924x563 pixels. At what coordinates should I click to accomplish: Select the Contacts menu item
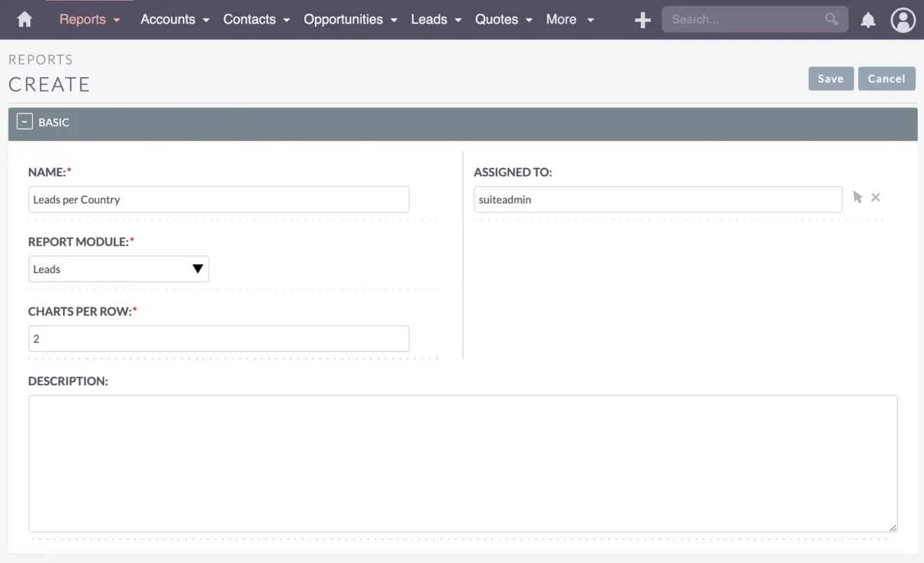249,20
